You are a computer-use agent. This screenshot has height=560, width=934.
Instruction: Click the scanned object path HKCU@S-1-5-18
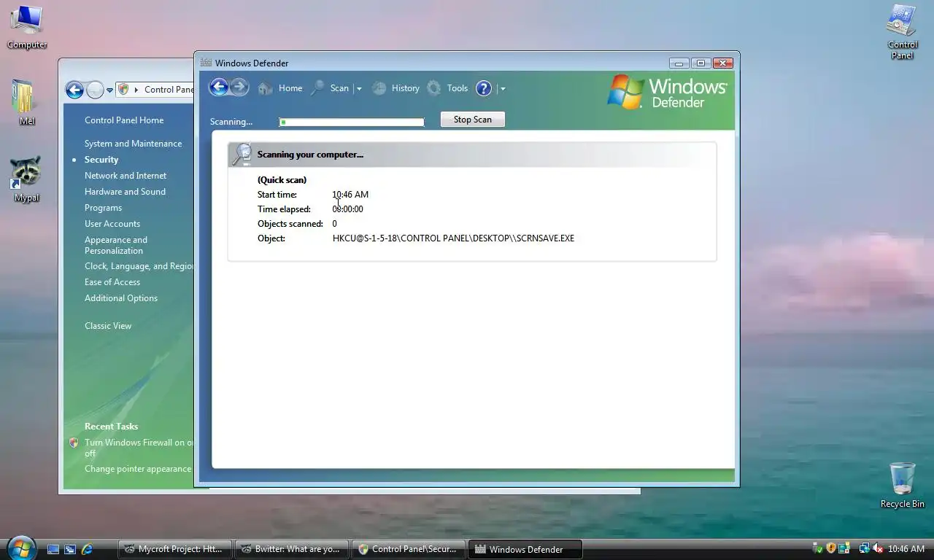coord(453,238)
